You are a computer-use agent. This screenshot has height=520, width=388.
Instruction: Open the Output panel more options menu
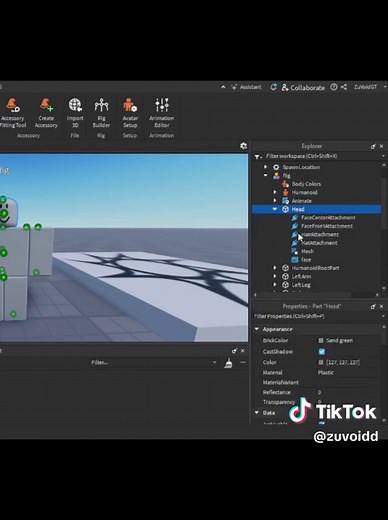[243, 362]
